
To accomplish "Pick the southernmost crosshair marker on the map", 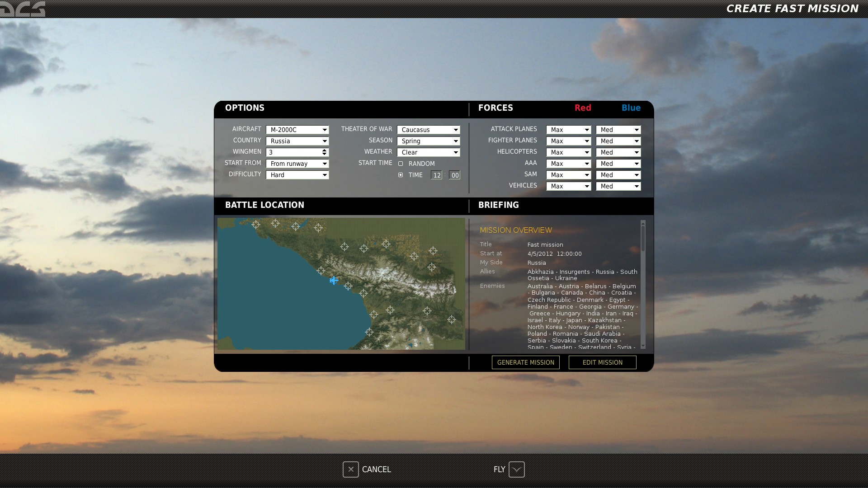I will [369, 332].
